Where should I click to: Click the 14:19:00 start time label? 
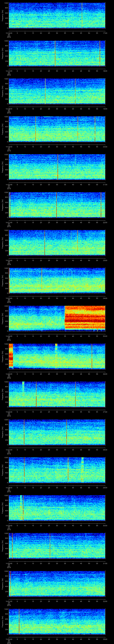coord(9,147)
